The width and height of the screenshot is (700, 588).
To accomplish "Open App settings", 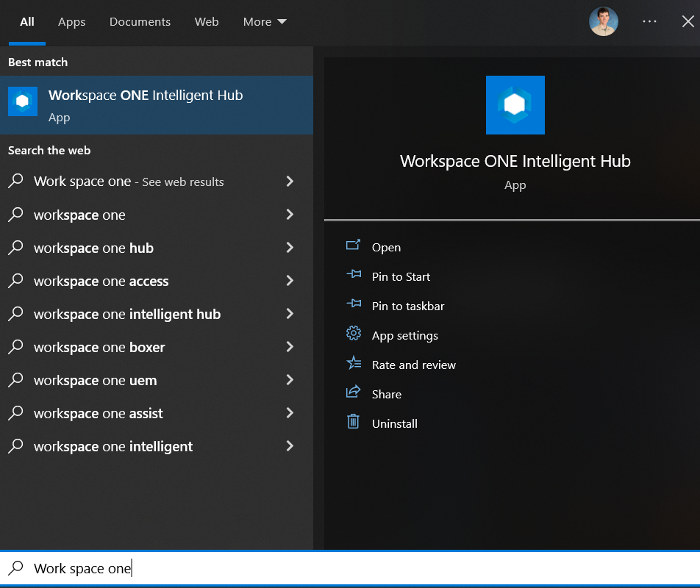I will coord(405,335).
